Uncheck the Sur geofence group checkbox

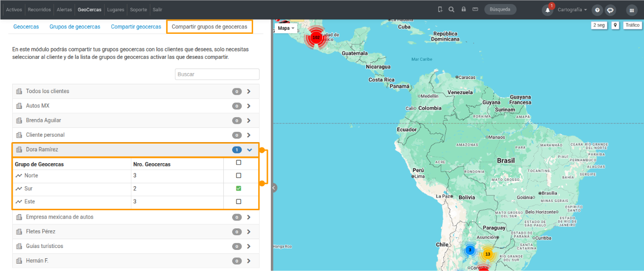tap(239, 189)
